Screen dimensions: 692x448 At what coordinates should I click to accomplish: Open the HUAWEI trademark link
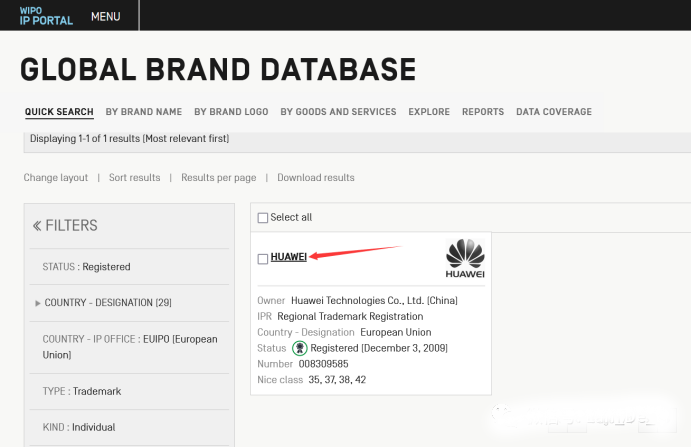click(x=289, y=257)
